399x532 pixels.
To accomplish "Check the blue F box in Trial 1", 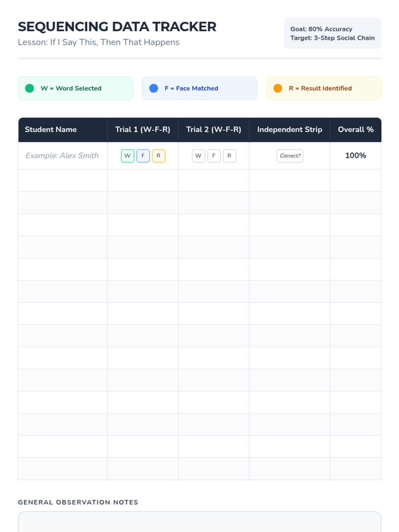I will point(143,156).
